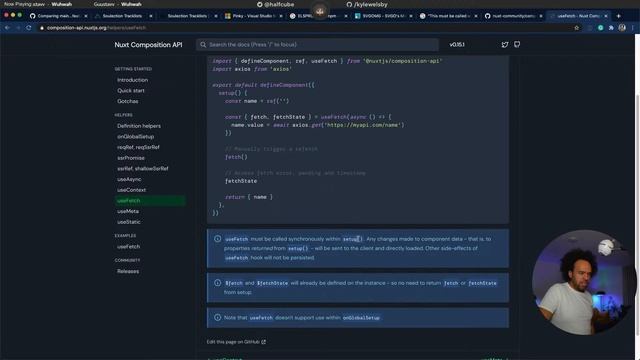640x360 pixels.
Task: Open the docs Twitter icon link
Action: click(x=505, y=44)
